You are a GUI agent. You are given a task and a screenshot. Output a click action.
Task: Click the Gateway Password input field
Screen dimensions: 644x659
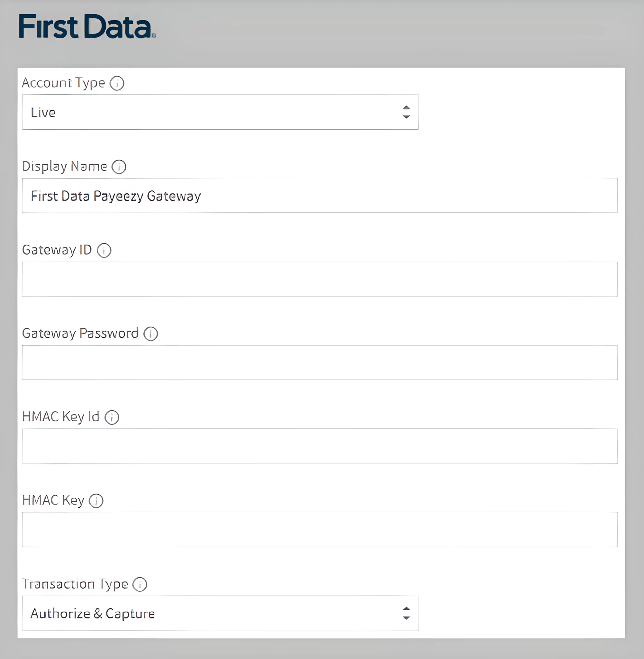[322, 363]
